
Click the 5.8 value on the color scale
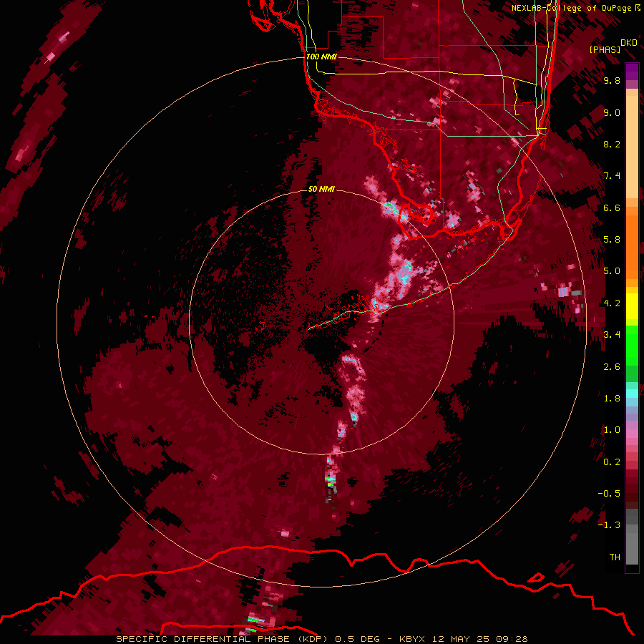612,240
